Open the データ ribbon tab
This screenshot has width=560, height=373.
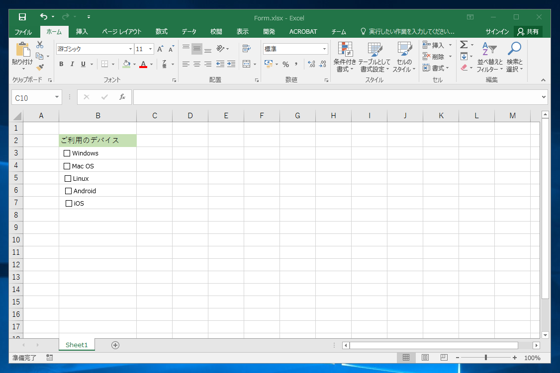pyautogui.click(x=189, y=31)
